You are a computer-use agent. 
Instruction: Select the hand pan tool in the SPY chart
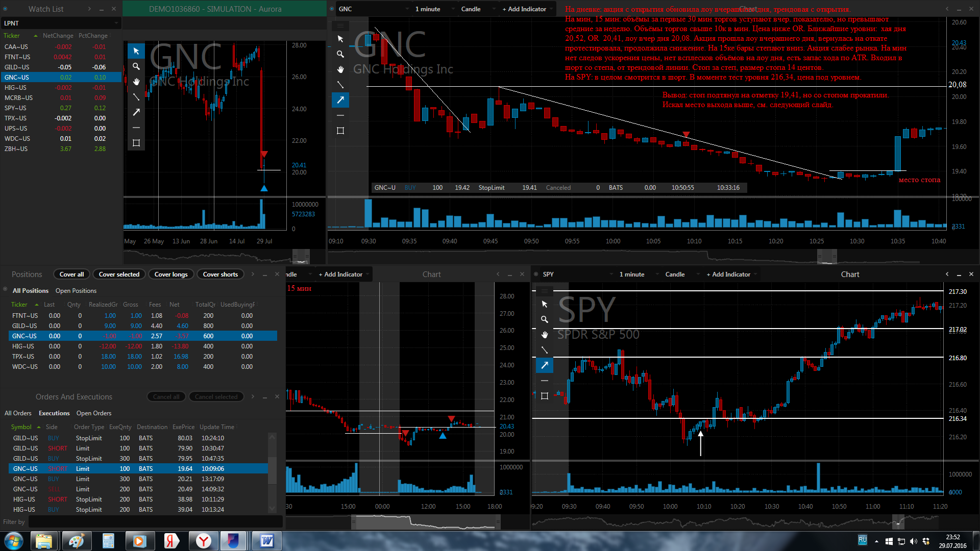pos(545,335)
